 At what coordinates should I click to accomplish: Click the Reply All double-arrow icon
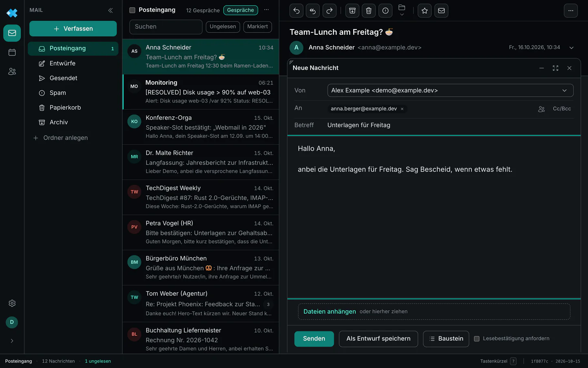point(313,11)
